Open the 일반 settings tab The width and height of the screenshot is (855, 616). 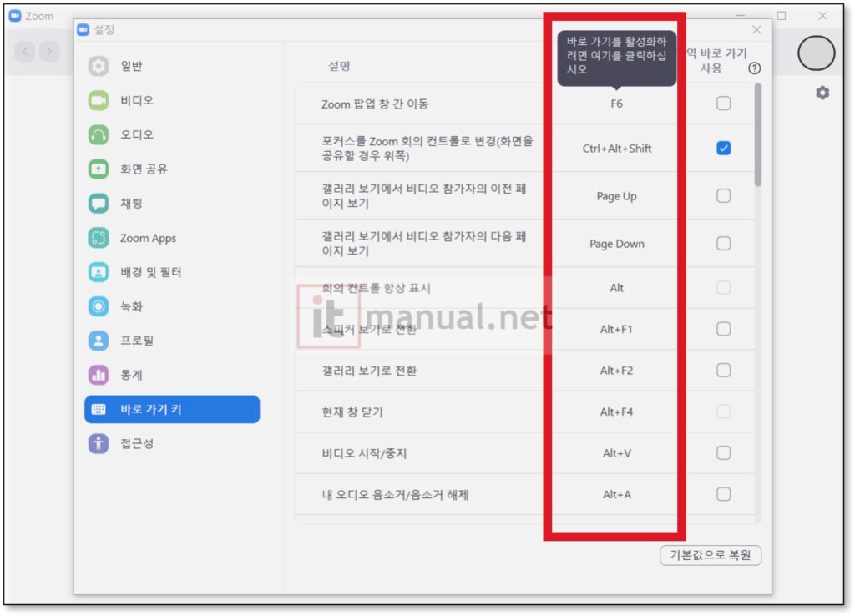pyautogui.click(x=172, y=66)
